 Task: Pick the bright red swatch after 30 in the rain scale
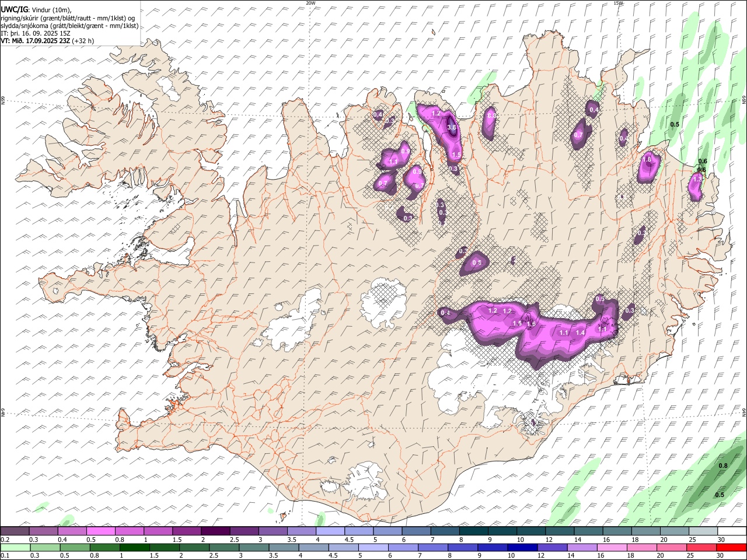pos(731,547)
